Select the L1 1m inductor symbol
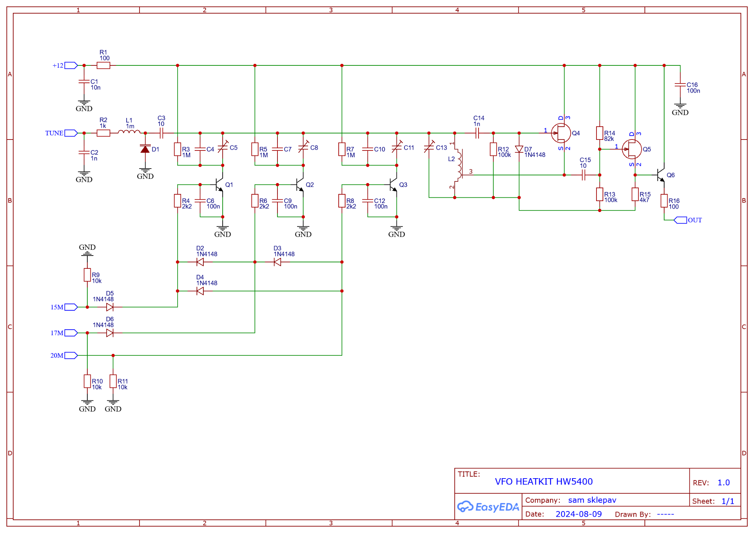Viewport: 756px width, 533px height. (x=129, y=132)
